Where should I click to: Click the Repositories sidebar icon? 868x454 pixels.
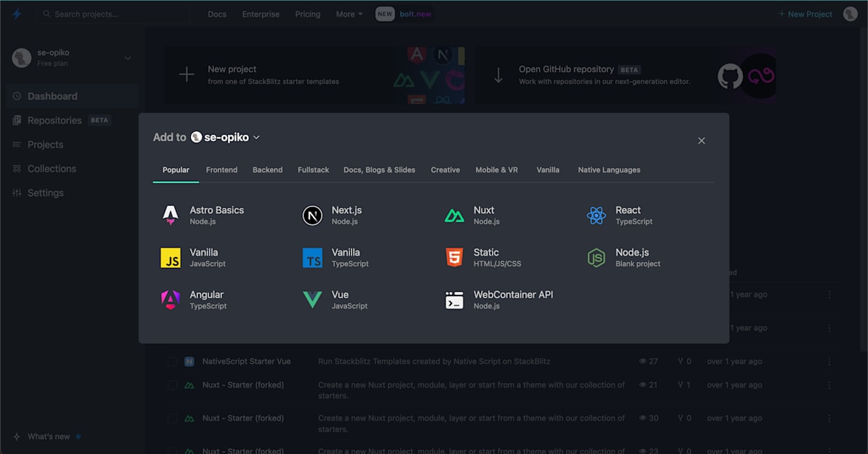(17, 120)
